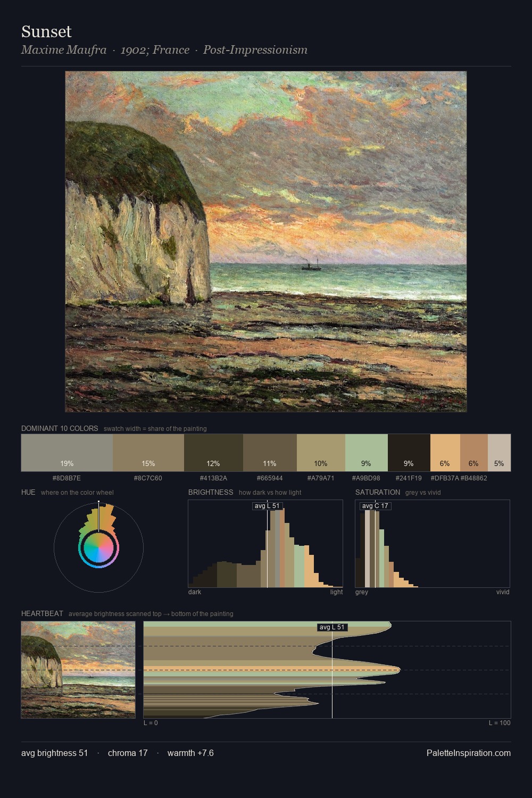Click the saturation histogram chart

tap(433, 544)
